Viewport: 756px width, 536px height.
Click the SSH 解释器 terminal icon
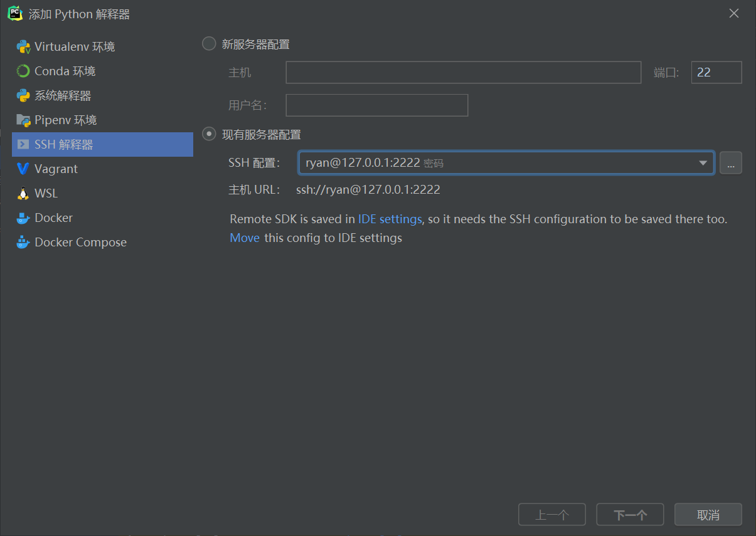point(24,144)
